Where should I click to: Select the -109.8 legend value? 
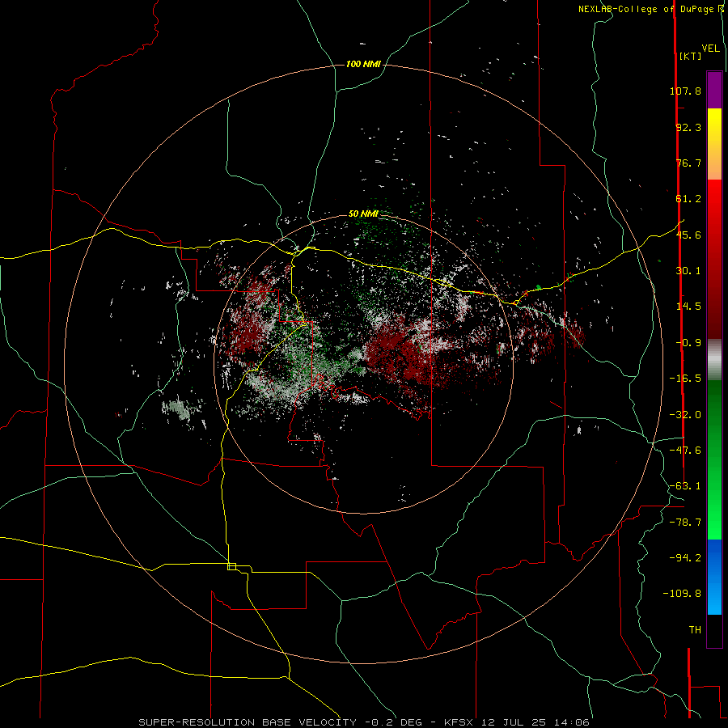682,594
